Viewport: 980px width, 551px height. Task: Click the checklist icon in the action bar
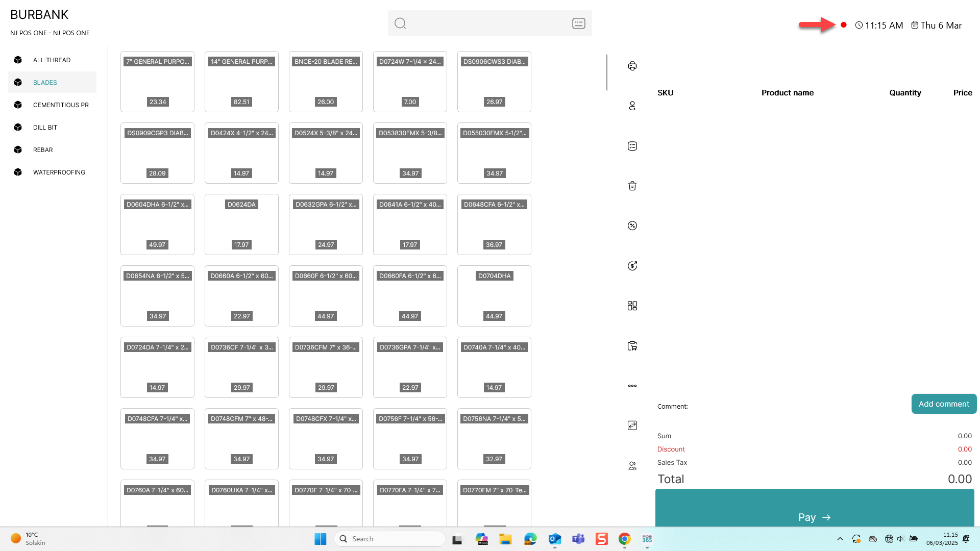point(632,146)
